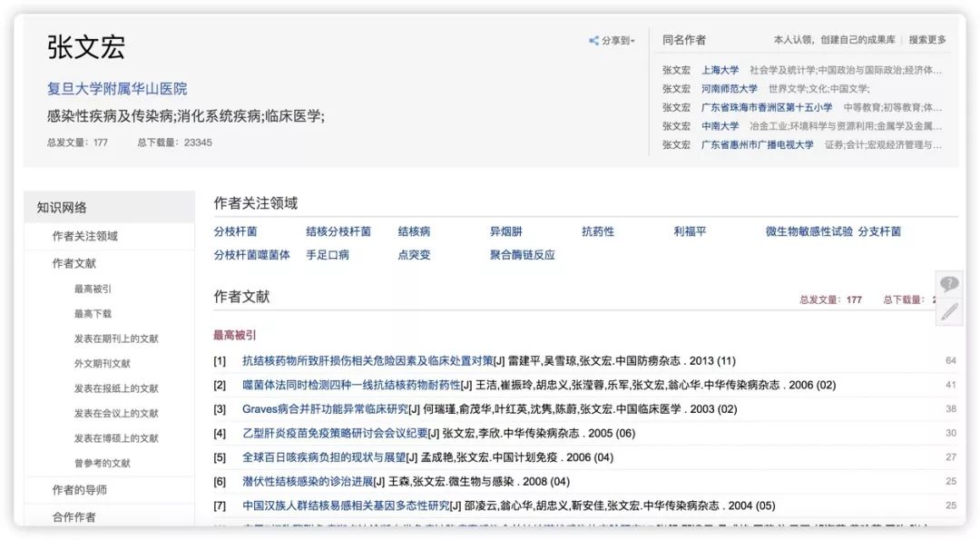Open the 中南大学 same-name author entry
The height and width of the screenshot is (540, 980).
pyautogui.click(x=720, y=126)
